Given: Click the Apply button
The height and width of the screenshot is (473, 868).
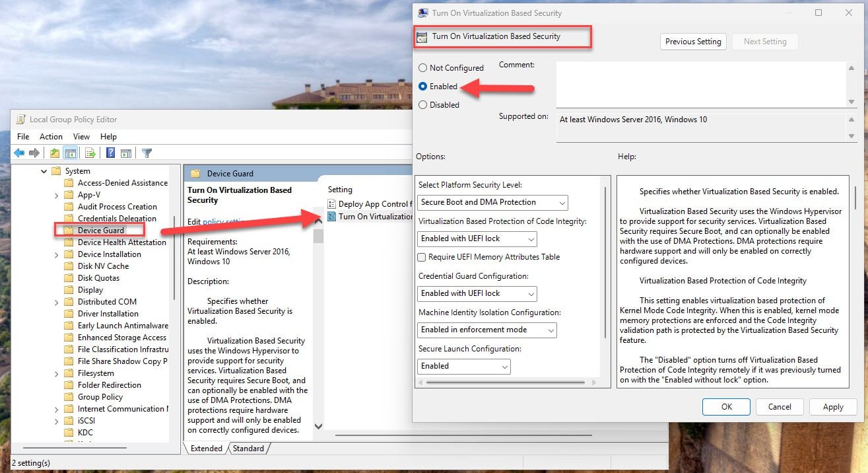Looking at the screenshot, I should tap(832, 406).
